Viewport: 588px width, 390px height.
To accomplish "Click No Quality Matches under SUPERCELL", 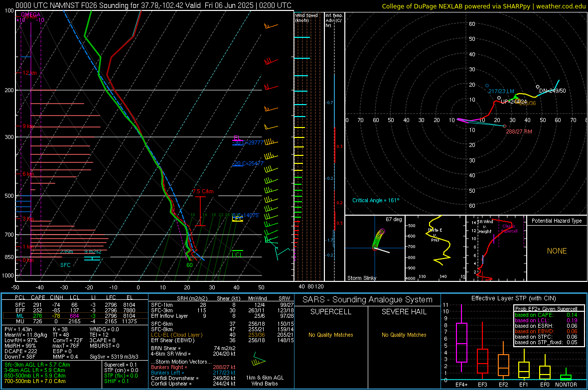I will [331, 335].
